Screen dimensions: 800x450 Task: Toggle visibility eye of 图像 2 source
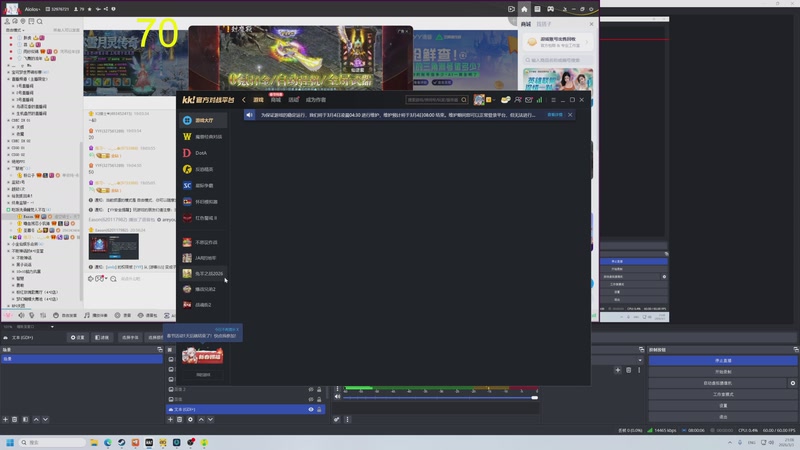pos(311,389)
